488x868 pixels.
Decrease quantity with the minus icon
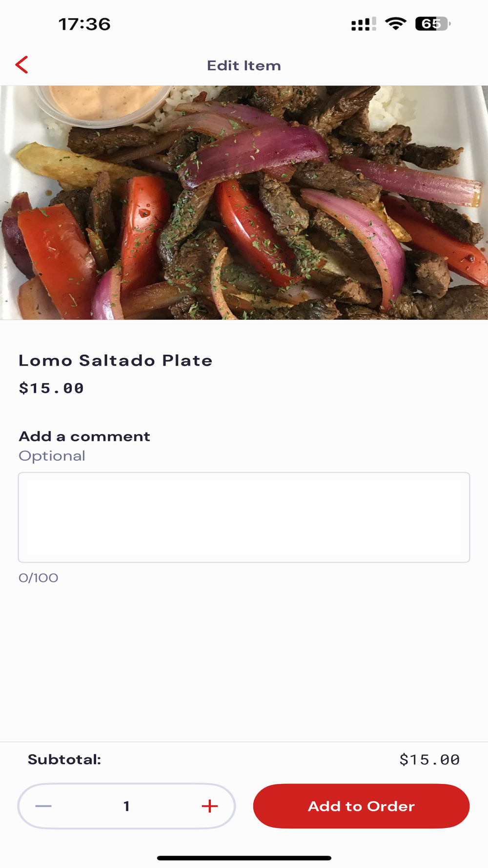(x=43, y=806)
